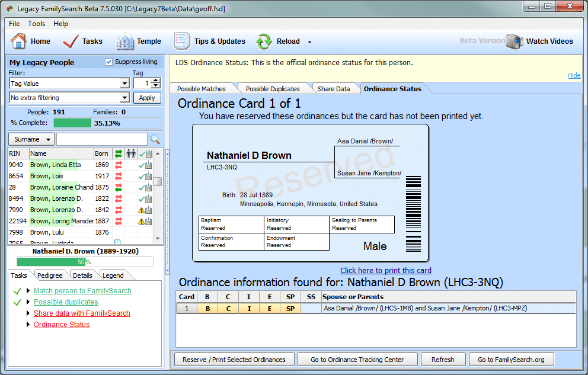
Task: Click the Ordinance Status task link
Action: [62, 325]
